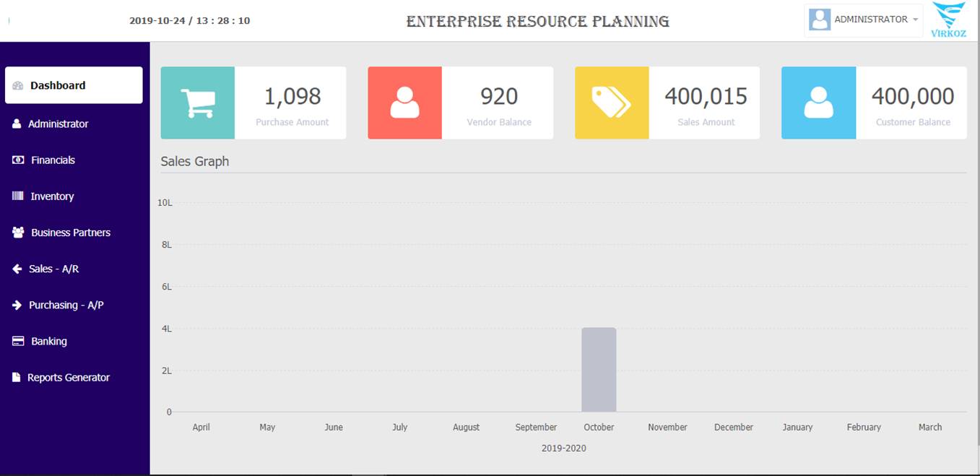Open the Financials menu
This screenshot has height=476, width=980.
tap(53, 160)
